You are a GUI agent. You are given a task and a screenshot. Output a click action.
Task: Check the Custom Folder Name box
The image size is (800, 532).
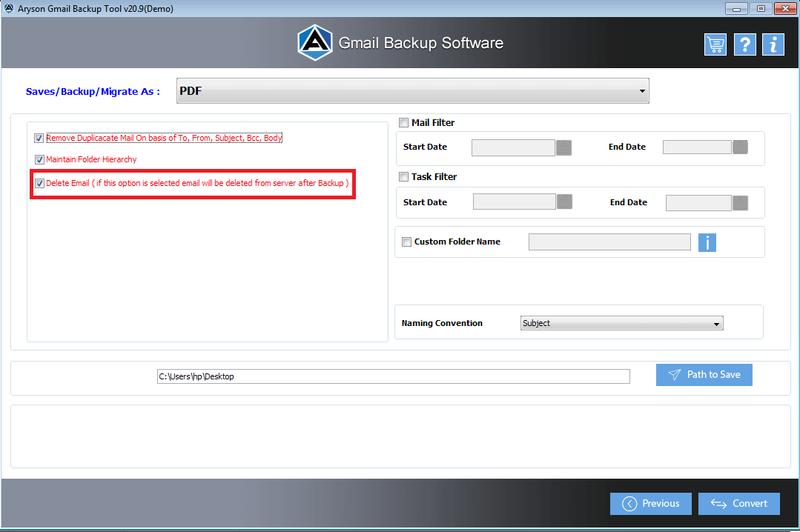(x=406, y=242)
